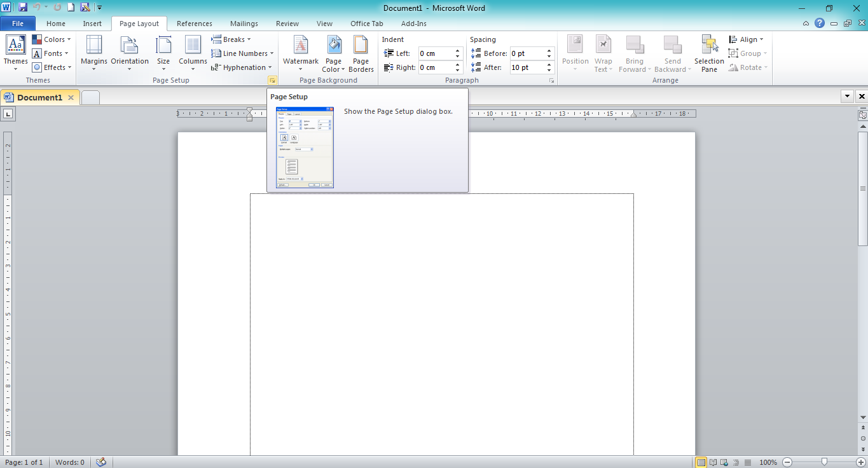The width and height of the screenshot is (868, 468).
Task: Open theme Colors dropdown
Action: click(x=52, y=39)
